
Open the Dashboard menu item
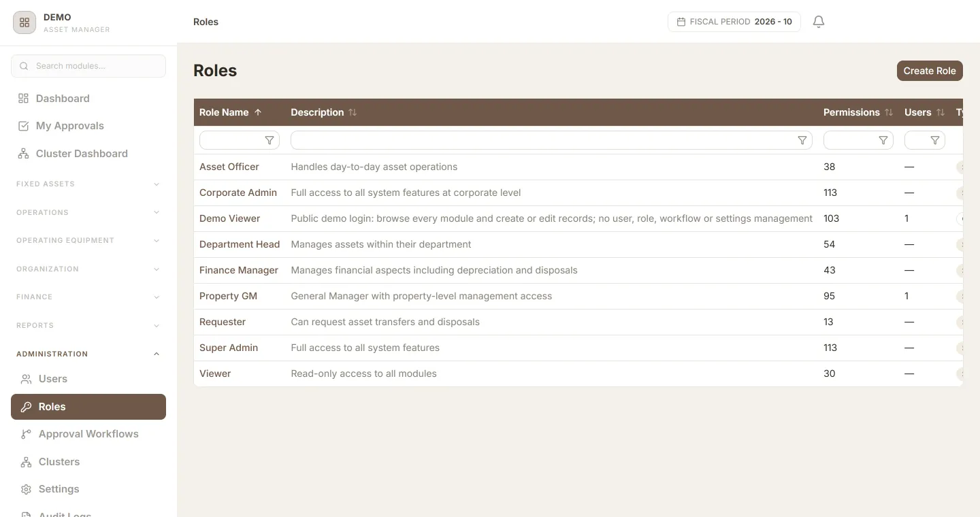pos(88,99)
